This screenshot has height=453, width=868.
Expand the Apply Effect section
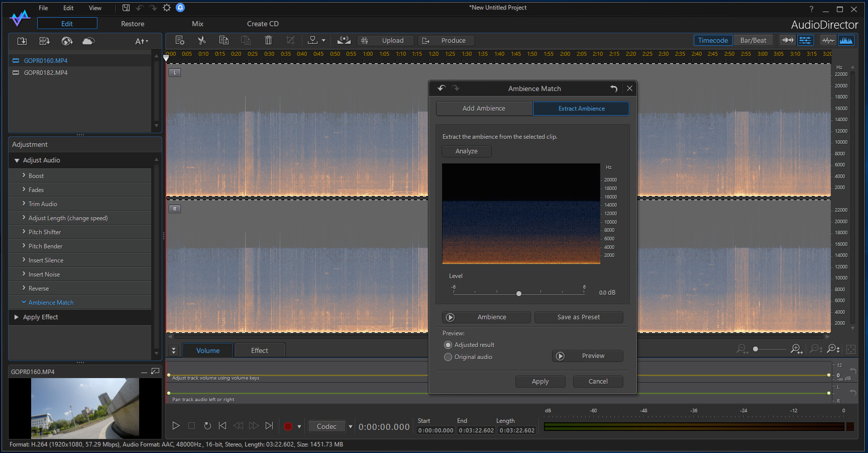[x=17, y=317]
